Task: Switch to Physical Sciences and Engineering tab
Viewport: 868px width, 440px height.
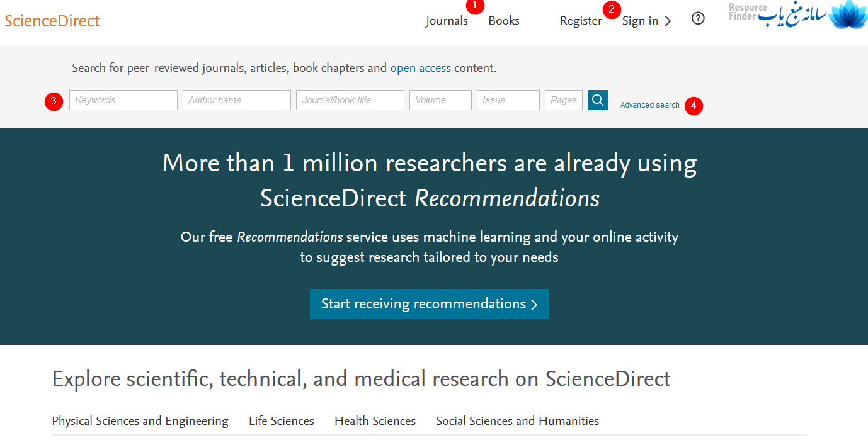Action: [140, 421]
